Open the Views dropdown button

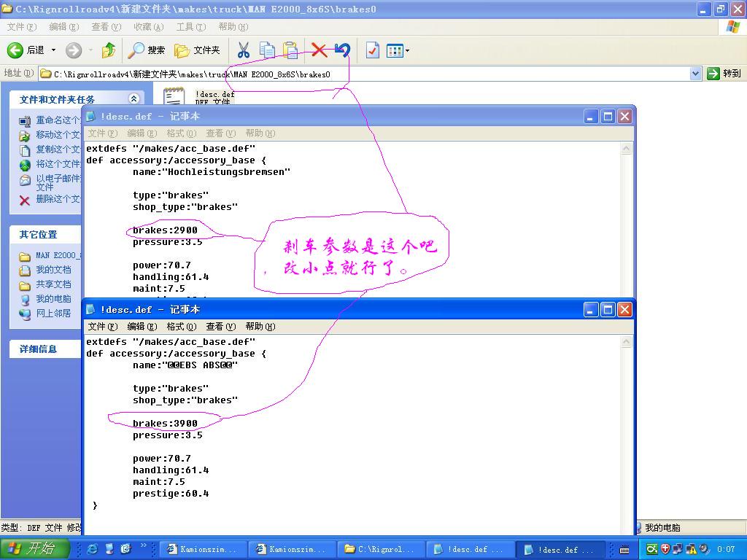(398, 50)
